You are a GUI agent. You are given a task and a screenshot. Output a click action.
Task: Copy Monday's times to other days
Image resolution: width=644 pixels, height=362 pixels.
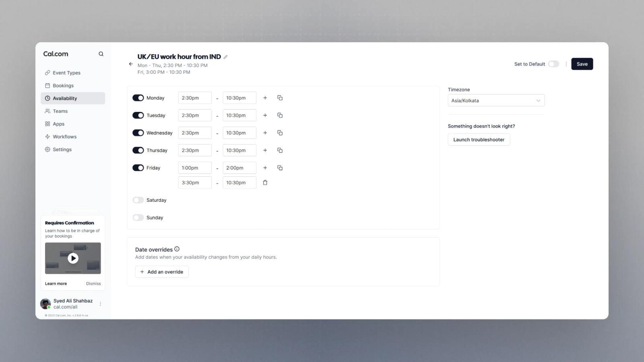280,98
